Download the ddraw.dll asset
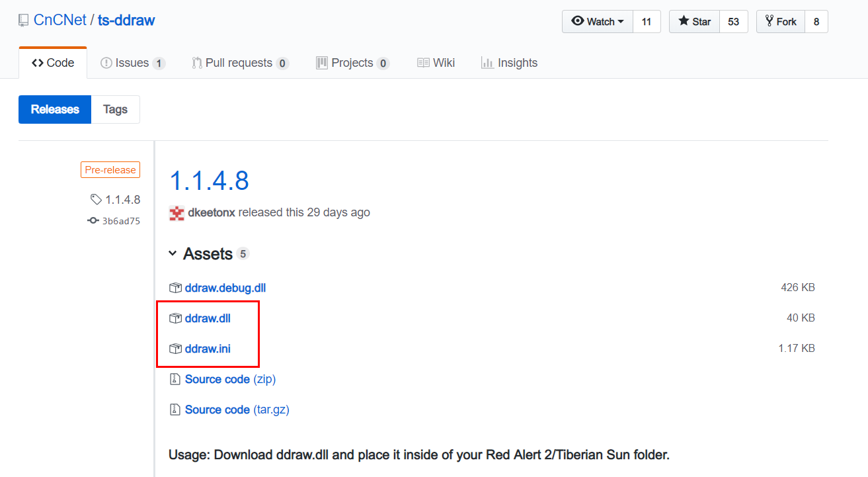 [x=208, y=318]
